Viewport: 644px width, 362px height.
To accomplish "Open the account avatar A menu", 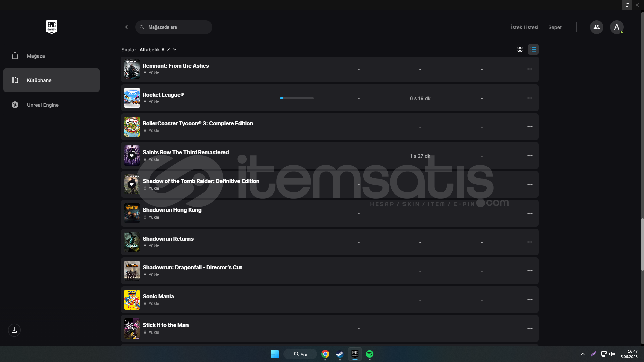I will (x=616, y=27).
